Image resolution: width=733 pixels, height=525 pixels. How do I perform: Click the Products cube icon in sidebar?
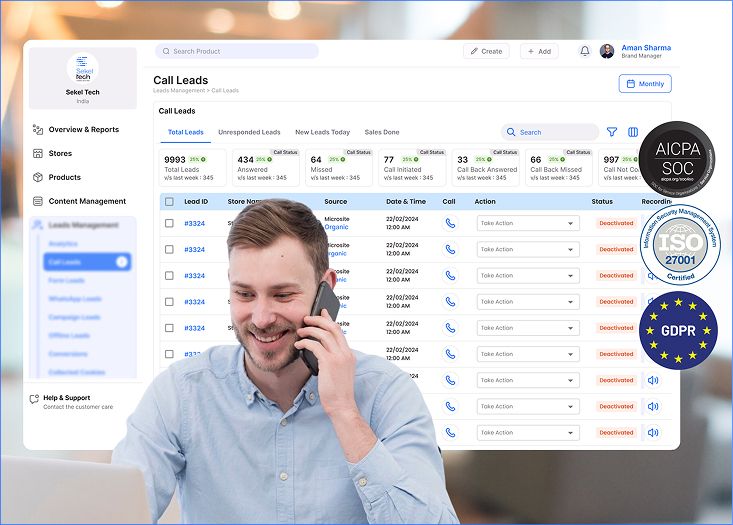click(x=38, y=177)
